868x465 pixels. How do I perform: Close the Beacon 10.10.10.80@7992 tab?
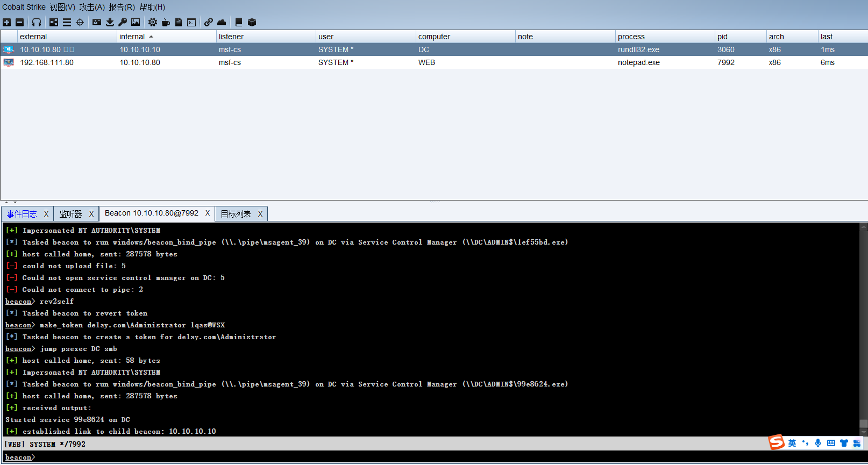pos(208,213)
